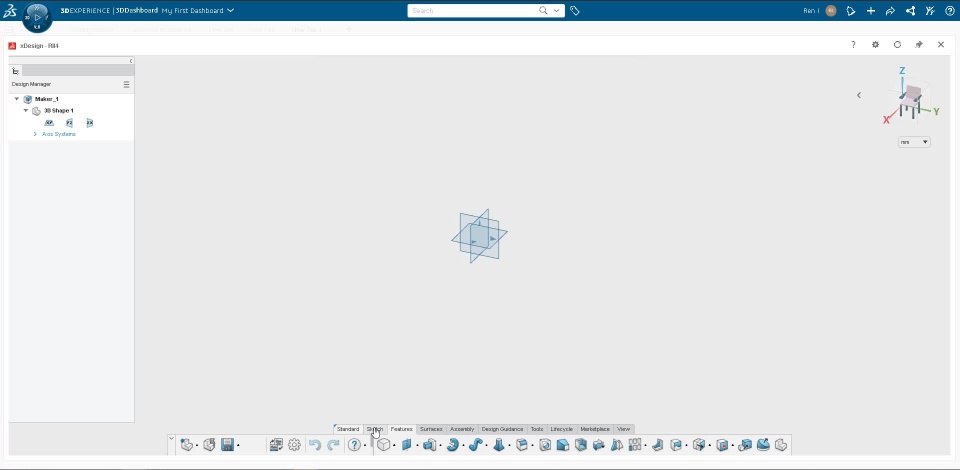Open the action bar settings gear icon
This screenshot has height=470, width=960.
click(x=294, y=445)
